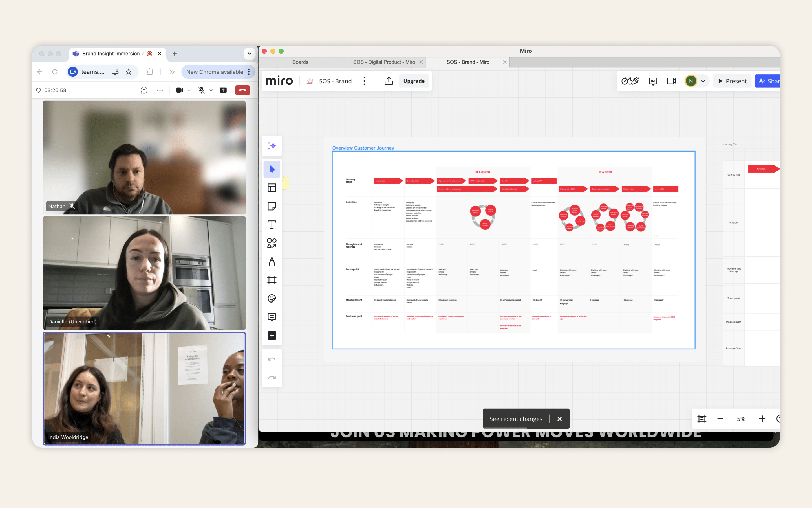Click the 5% zoom level

(741, 419)
